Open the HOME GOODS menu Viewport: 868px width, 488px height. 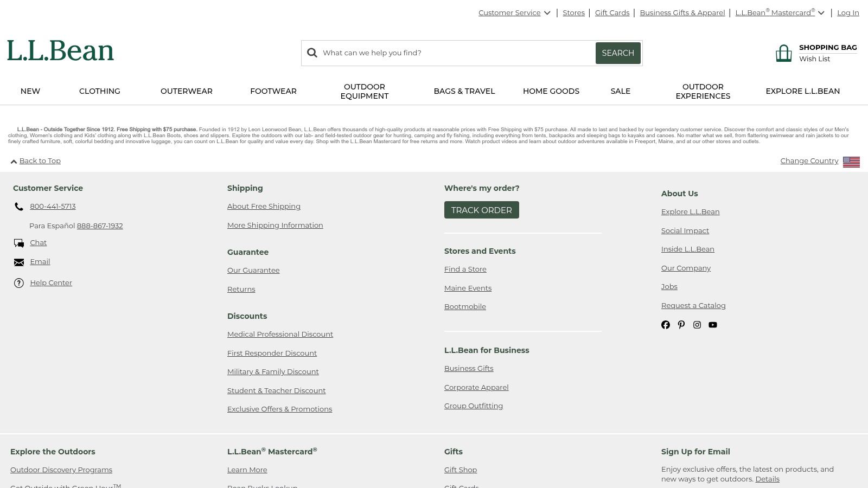coord(551,91)
